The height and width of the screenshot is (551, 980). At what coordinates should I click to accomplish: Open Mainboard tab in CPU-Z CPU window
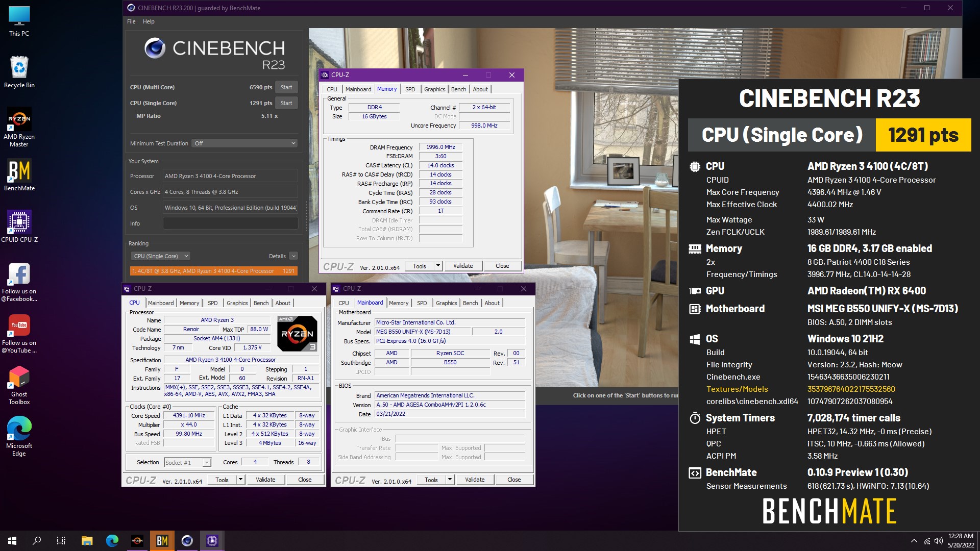tap(161, 303)
